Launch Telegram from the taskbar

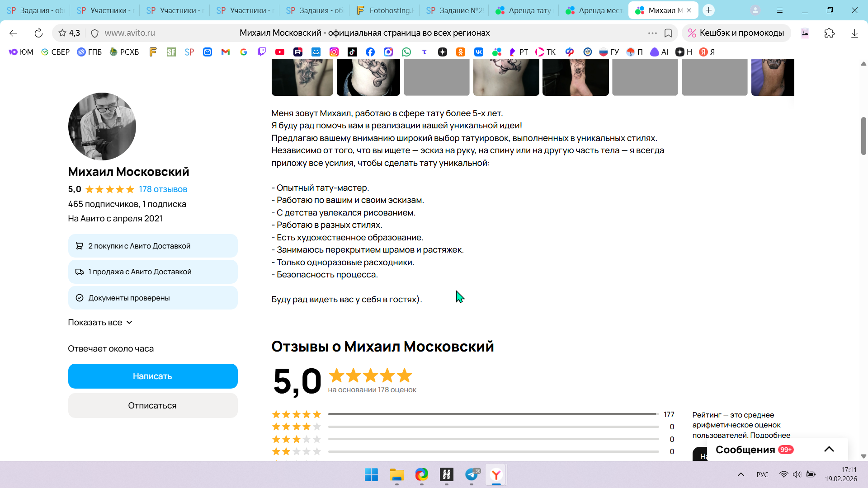click(472, 474)
